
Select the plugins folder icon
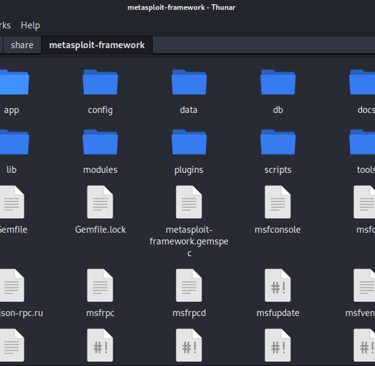pos(189,142)
